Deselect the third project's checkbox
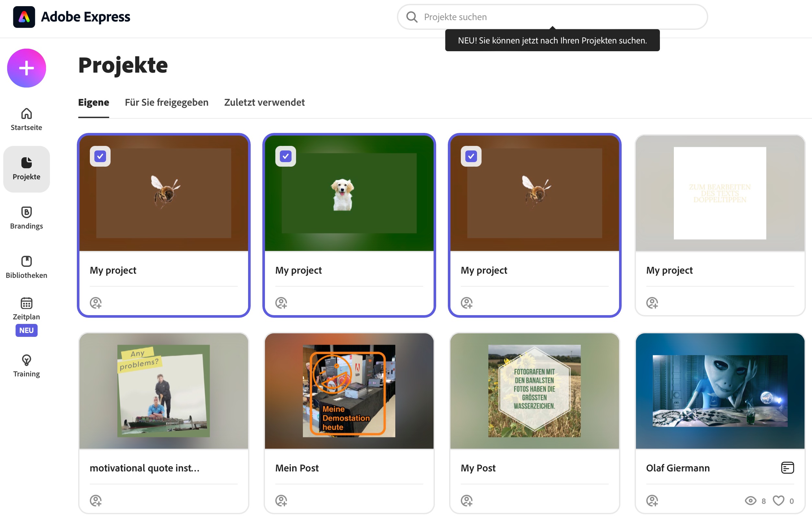This screenshot has width=812, height=522. click(471, 156)
